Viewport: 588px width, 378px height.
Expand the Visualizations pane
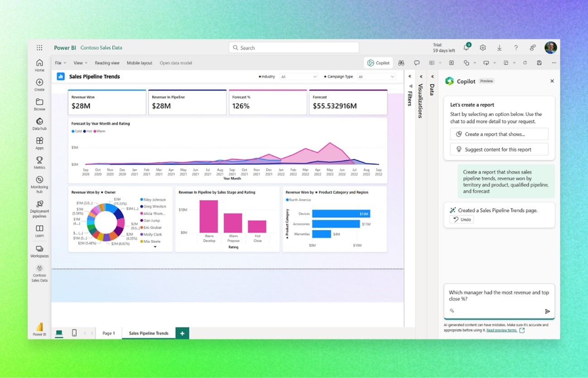(x=421, y=77)
